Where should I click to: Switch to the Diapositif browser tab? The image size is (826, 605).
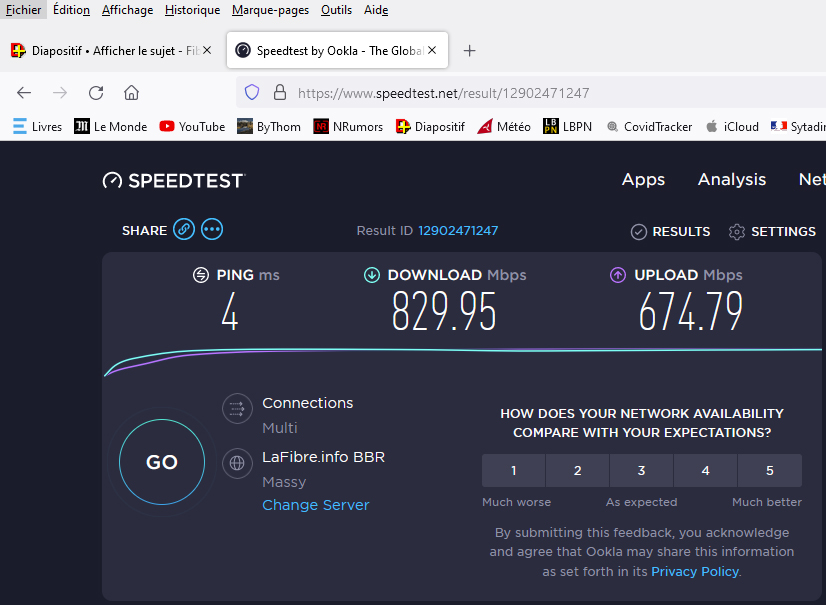[x=110, y=48]
